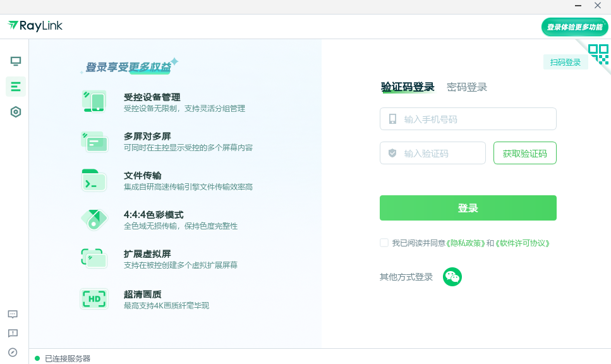Click the 输入手机号码 input field
Screen dimensions: 611x364
coord(468,119)
